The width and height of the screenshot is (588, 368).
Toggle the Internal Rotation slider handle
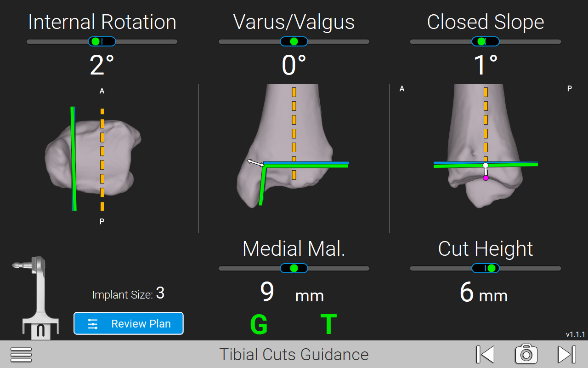102,41
